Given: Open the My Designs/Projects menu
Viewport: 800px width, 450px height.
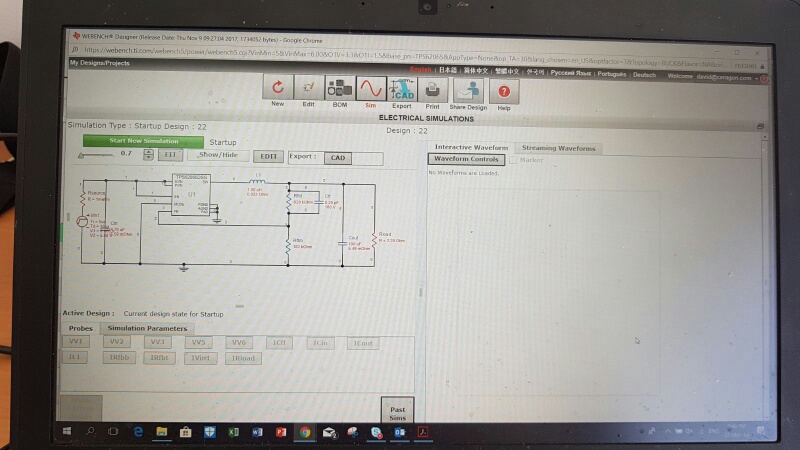Looking at the screenshot, I should click(x=99, y=63).
